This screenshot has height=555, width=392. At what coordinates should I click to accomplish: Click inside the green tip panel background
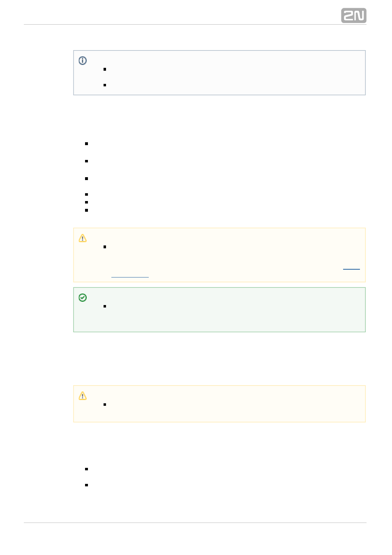point(219,310)
